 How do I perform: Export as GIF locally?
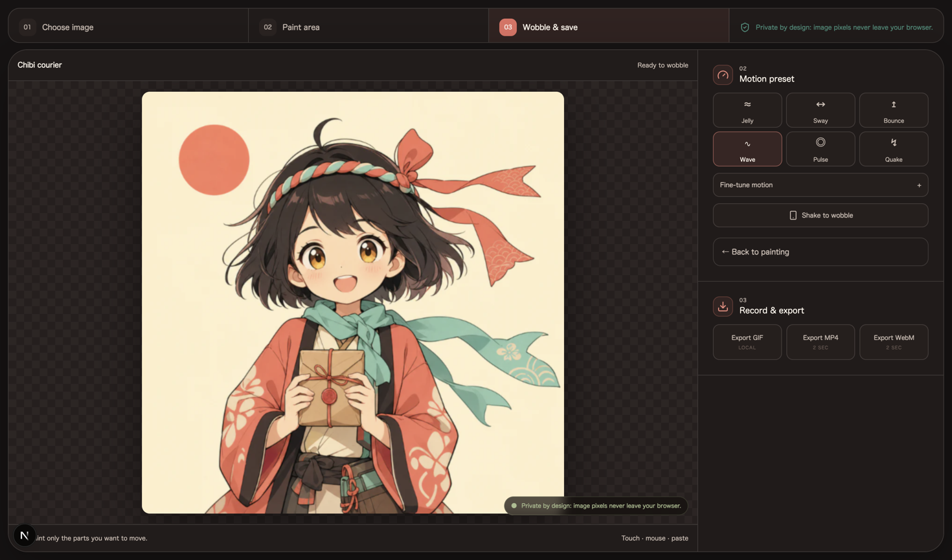(x=747, y=342)
